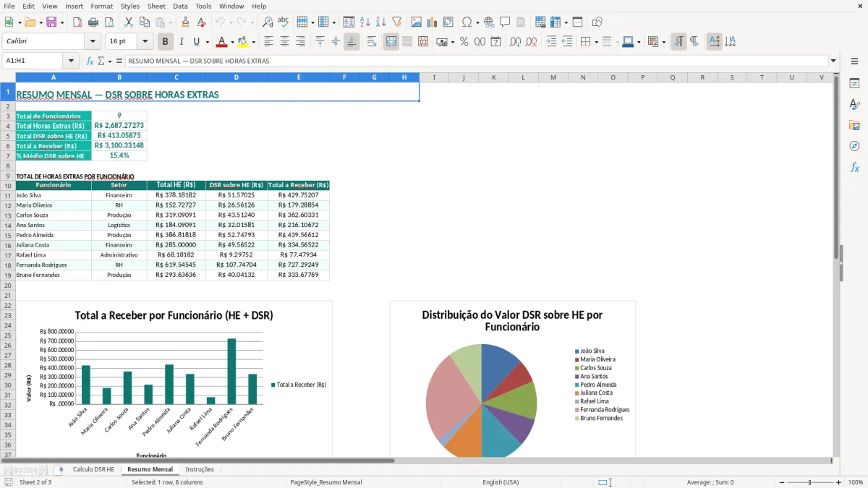Open the sidebar Gallery panel

click(854, 126)
